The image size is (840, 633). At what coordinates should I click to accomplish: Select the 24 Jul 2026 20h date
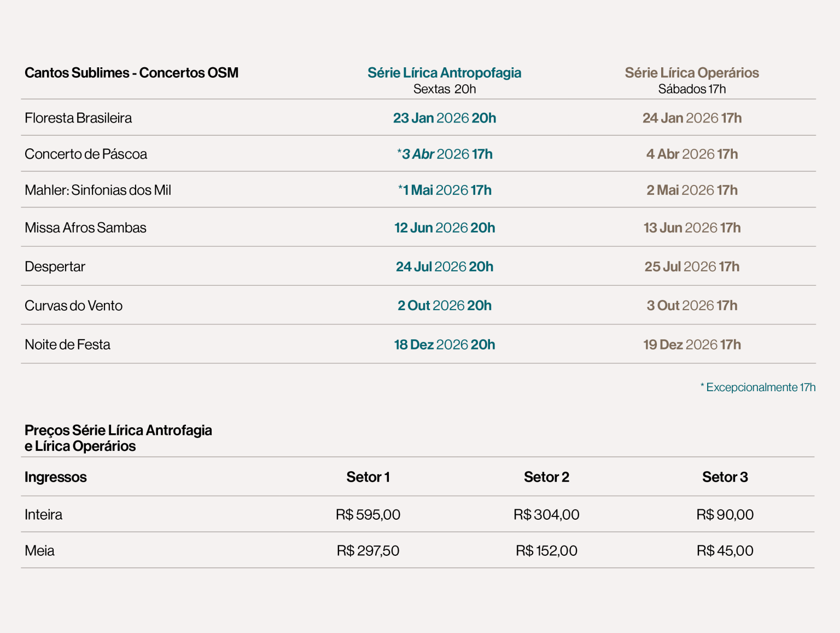444,267
